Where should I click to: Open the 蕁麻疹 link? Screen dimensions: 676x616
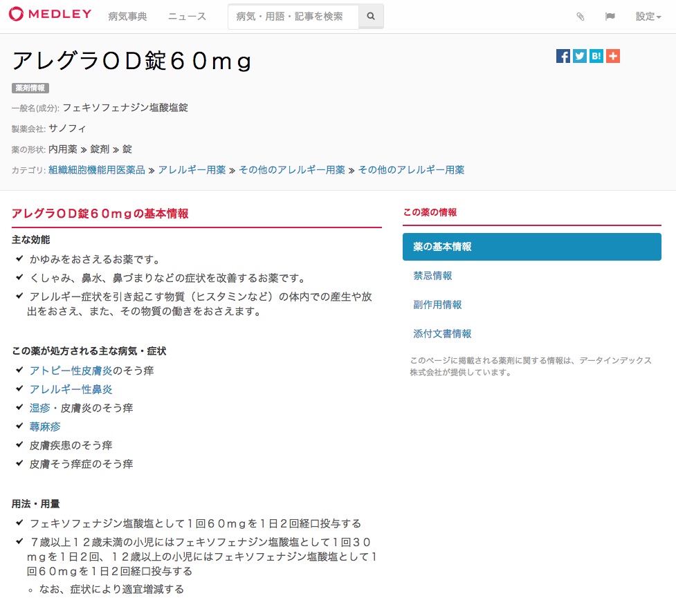[45, 427]
